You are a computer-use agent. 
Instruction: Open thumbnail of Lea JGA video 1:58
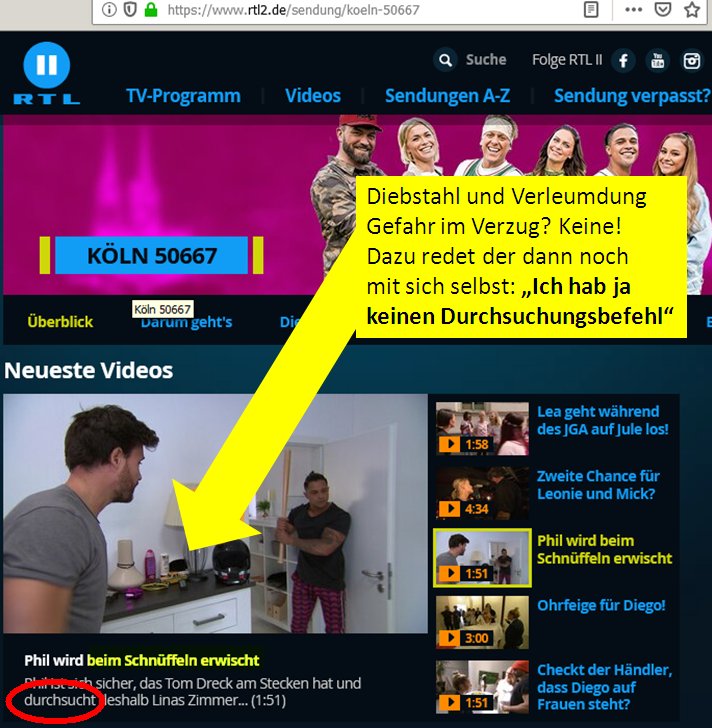[482, 429]
